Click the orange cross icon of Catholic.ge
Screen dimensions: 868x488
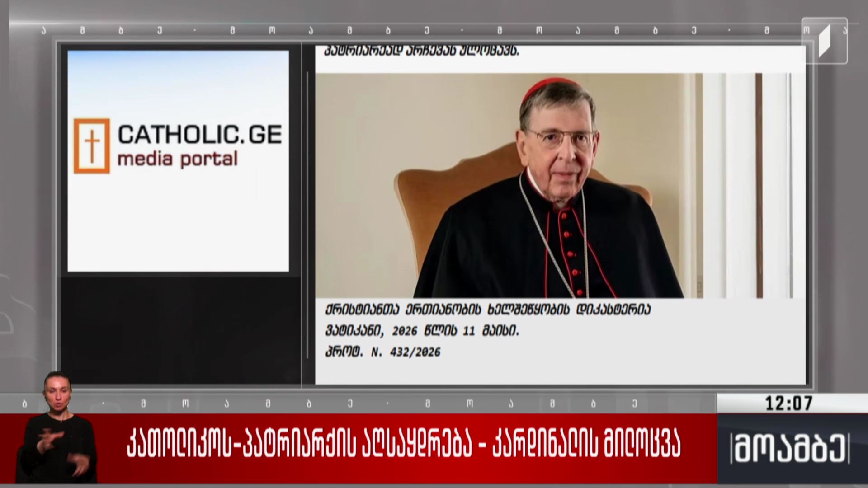pos(92,146)
